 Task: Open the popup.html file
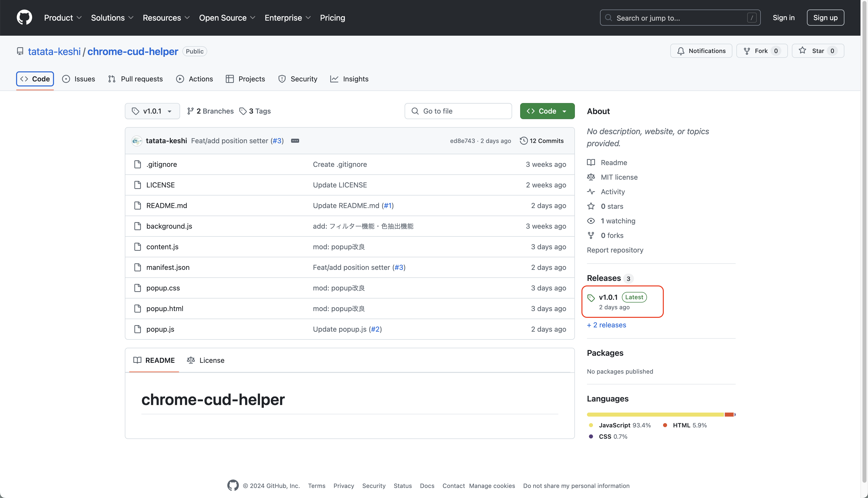(x=165, y=309)
